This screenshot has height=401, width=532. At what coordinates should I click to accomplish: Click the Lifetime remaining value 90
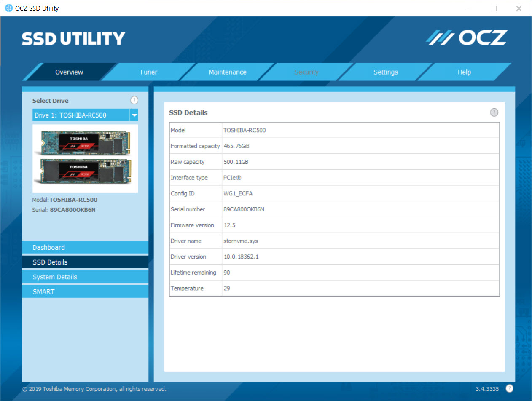[227, 273]
